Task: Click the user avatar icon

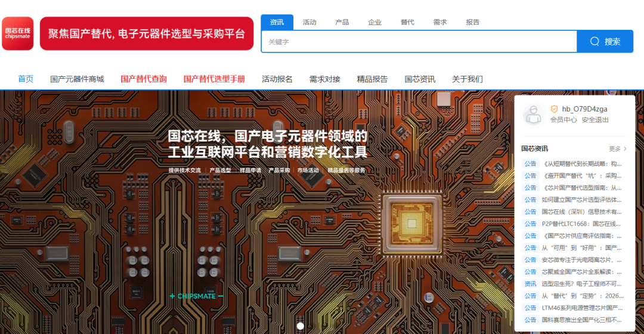Action: click(534, 114)
